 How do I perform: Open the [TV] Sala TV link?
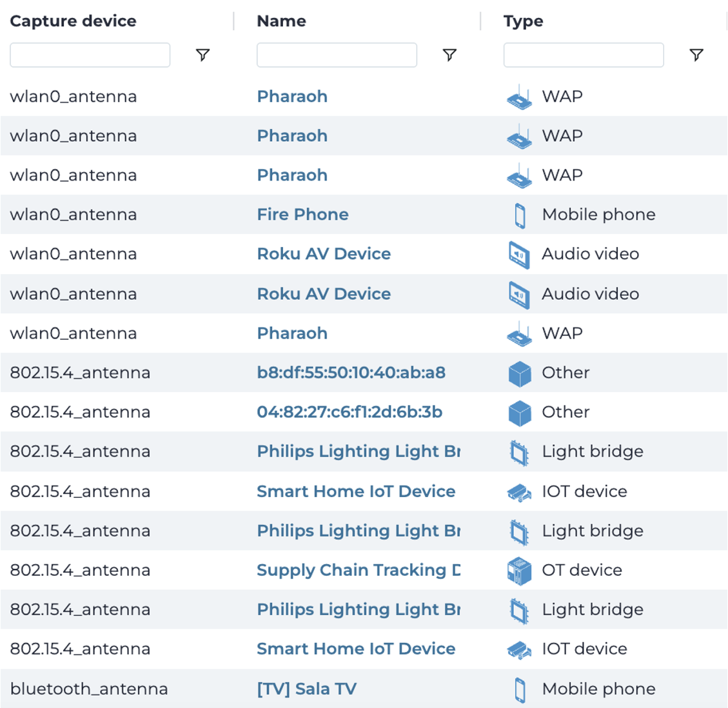pyautogui.click(x=306, y=689)
